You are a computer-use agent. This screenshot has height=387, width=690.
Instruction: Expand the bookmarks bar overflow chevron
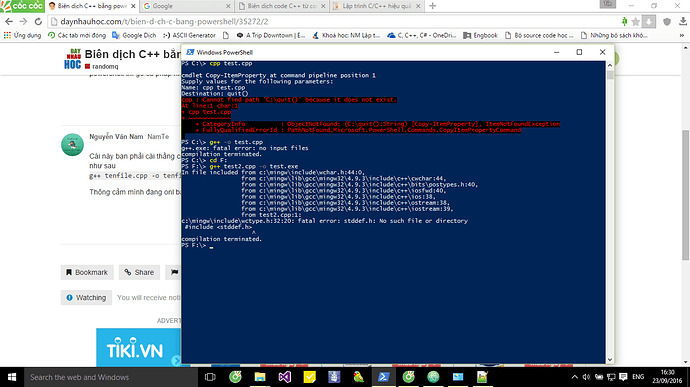coord(682,35)
